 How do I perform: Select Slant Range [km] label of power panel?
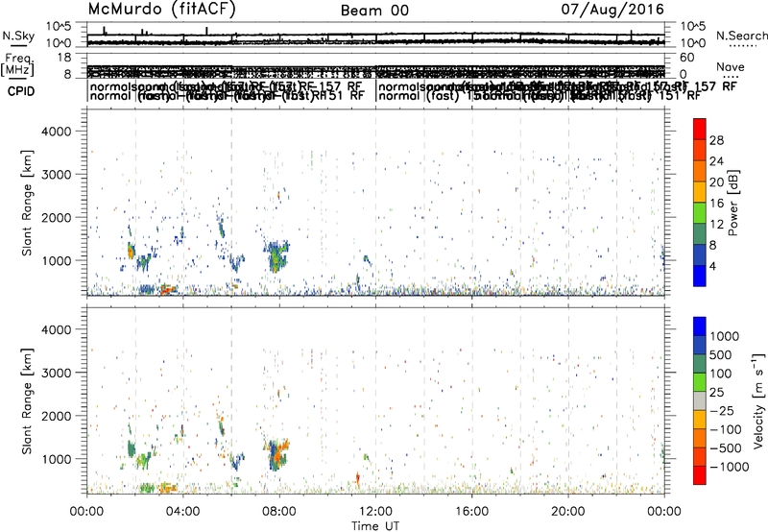pyautogui.click(x=27, y=203)
